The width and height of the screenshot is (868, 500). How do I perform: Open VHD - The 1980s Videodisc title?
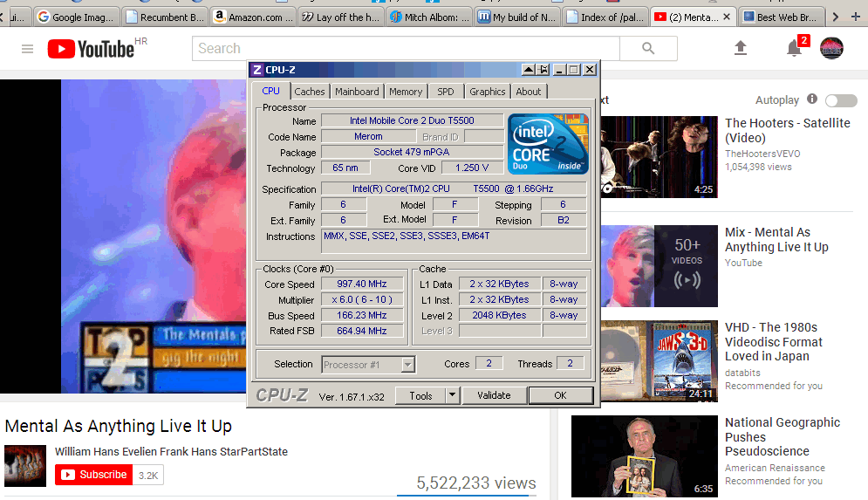pyautogui.click(x=773, y=342)
